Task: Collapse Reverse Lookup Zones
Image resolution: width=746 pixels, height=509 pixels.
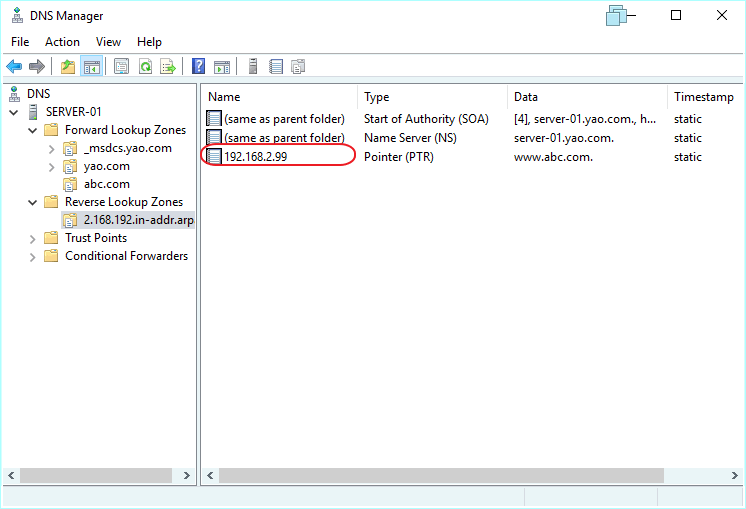Action: [32, 203]
